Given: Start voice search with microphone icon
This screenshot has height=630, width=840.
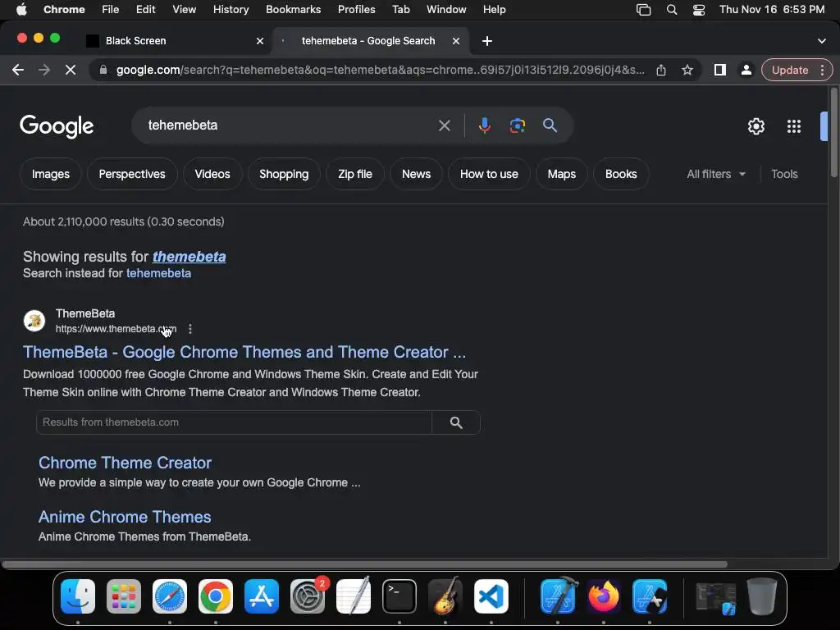Looking at the screenshot, I should point(484,126).
